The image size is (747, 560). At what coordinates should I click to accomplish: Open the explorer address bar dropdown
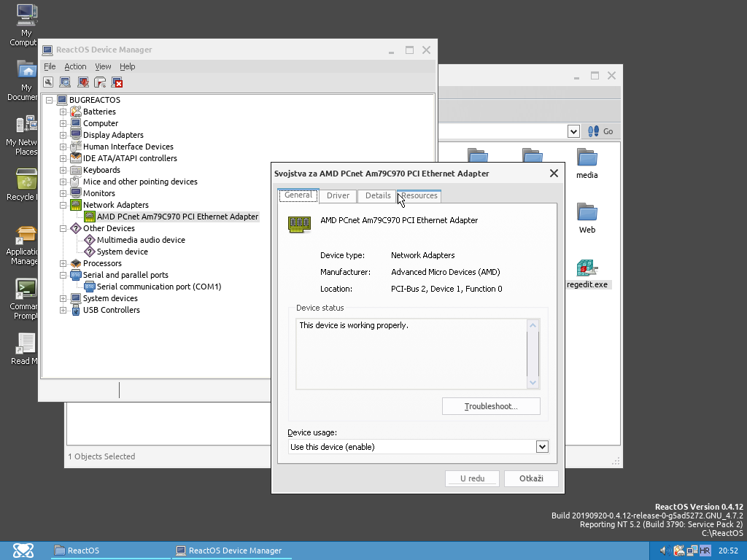573,131
